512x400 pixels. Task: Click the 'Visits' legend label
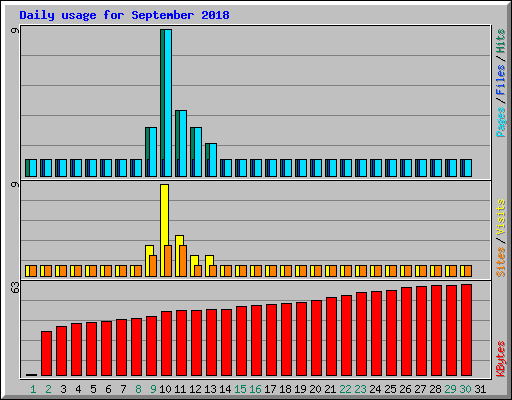click(x=500, y=218)
